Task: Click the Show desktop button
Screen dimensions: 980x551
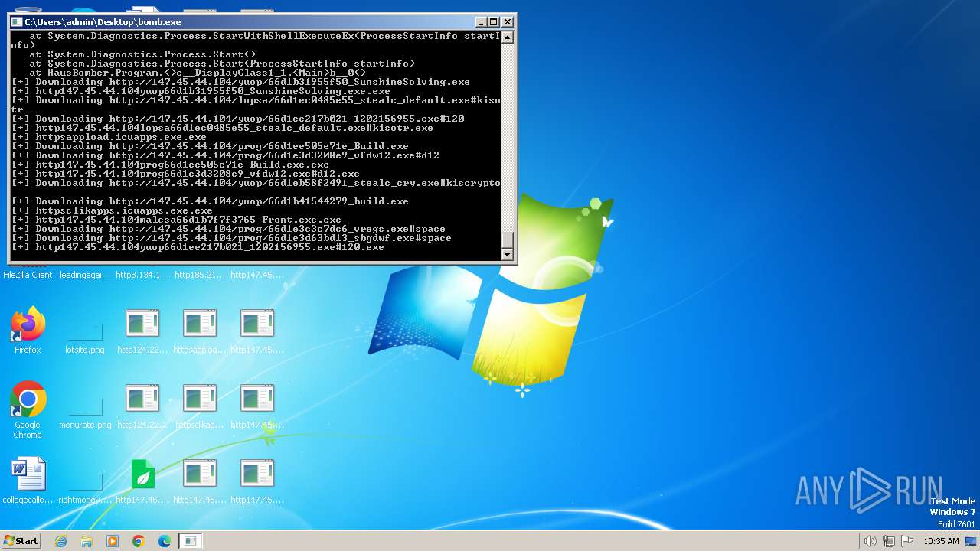Action: click(972, 541)
